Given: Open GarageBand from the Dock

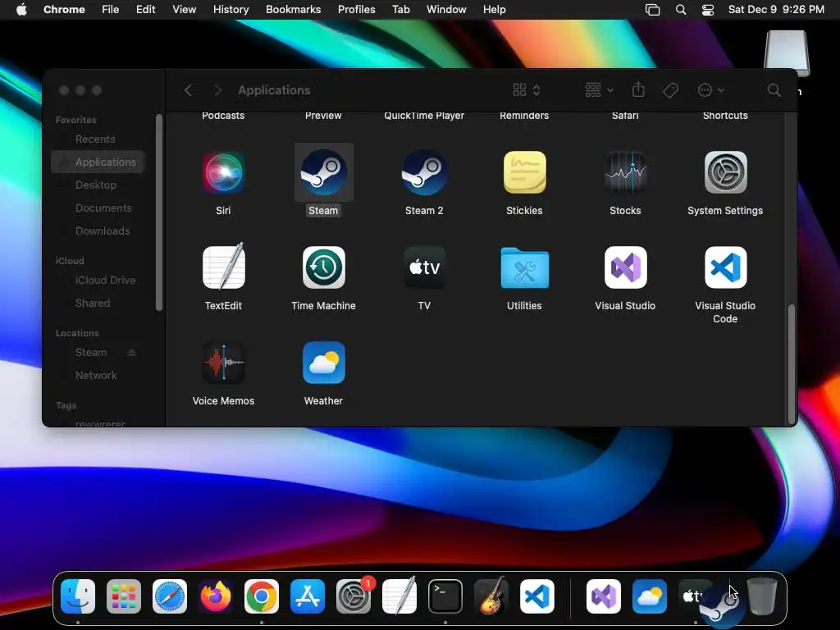Looking at the screenshot, I should (491, 596).
